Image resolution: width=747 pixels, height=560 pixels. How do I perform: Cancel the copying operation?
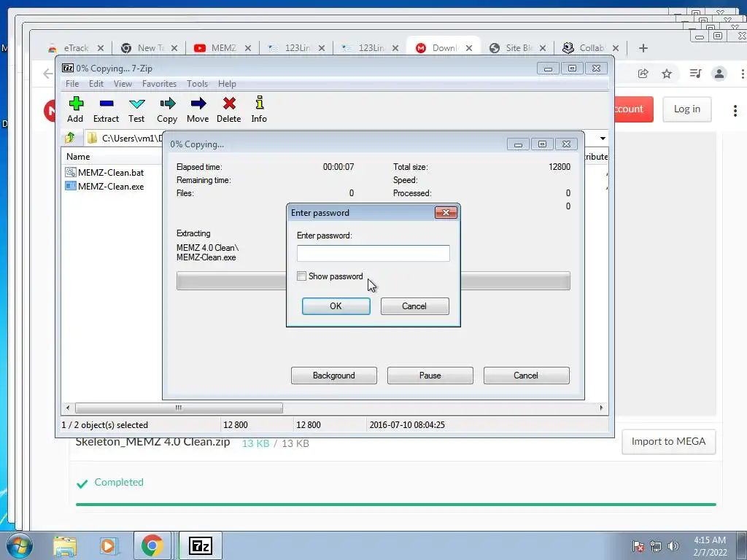coord(526,376)
